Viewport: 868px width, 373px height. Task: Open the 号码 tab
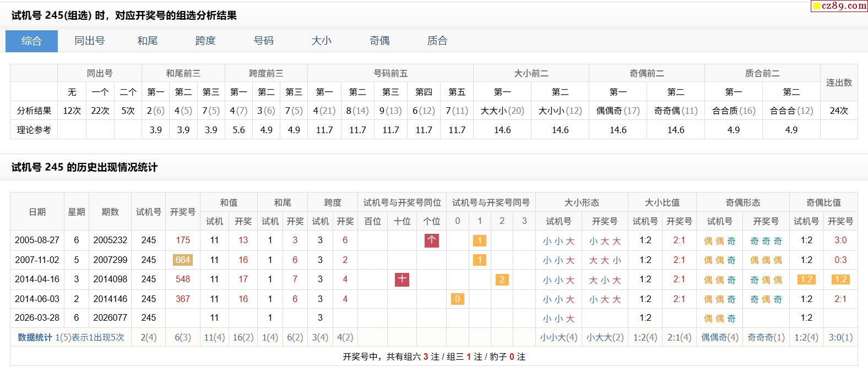(263, 41)
